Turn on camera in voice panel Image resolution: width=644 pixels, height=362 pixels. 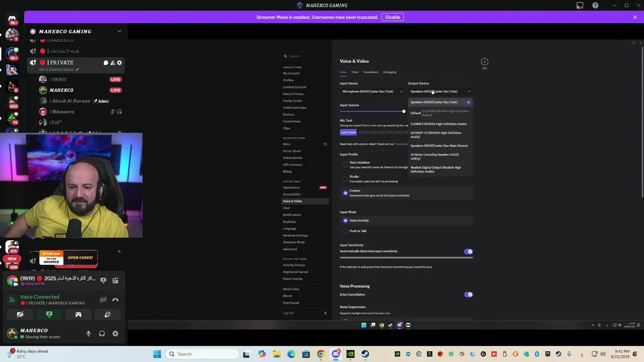point(20,314)
